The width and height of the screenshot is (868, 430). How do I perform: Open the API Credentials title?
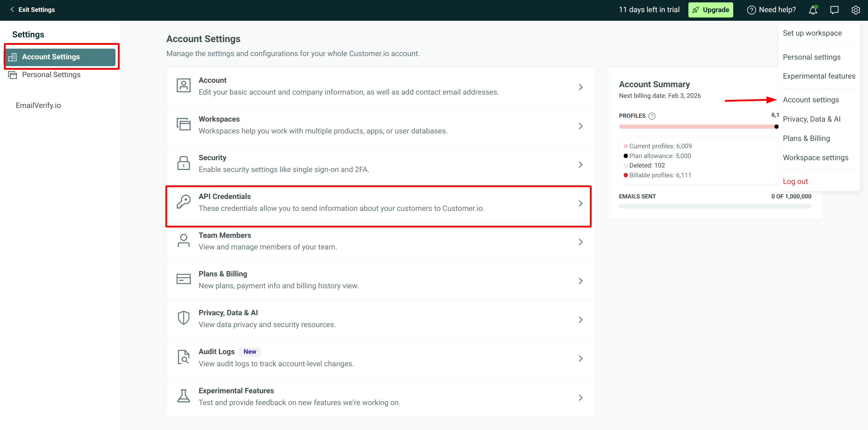click(224, 196)
